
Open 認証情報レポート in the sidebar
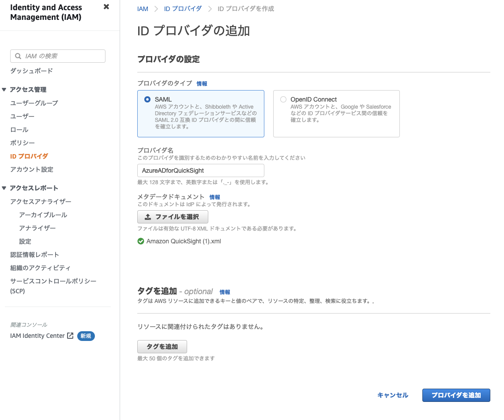point(35,255)
